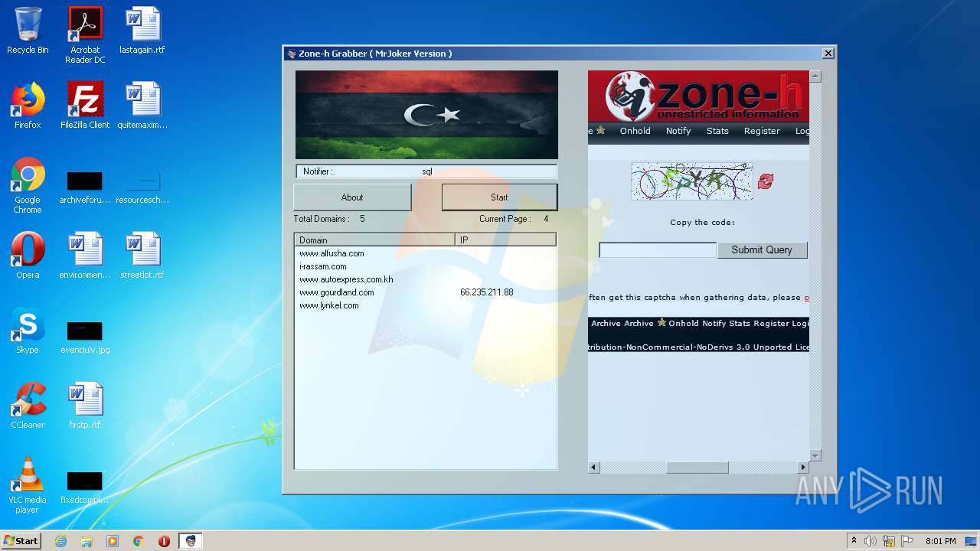This screenshot has height=551, width=980.
Task: Click the captcha image
Action: coord(692,181)
